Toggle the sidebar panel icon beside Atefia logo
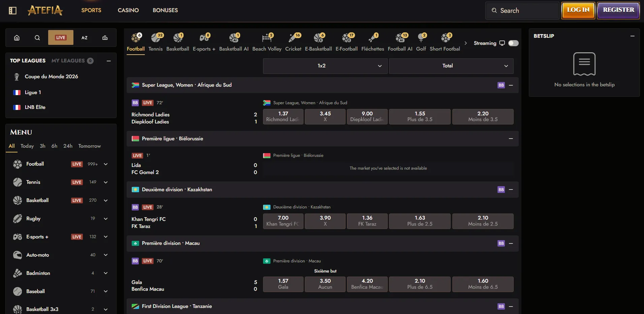 tap(12, 10)
